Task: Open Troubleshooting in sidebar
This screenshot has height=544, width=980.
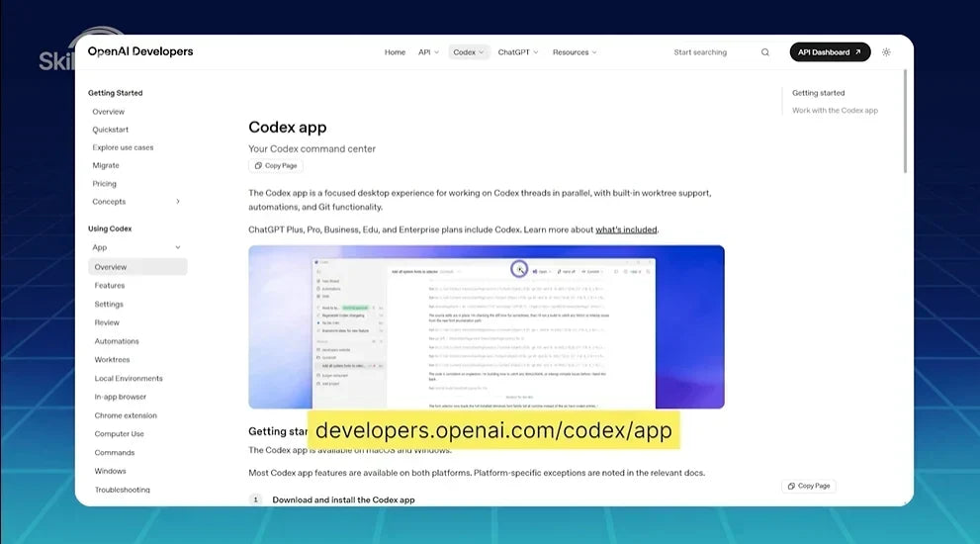Action: 122,490
